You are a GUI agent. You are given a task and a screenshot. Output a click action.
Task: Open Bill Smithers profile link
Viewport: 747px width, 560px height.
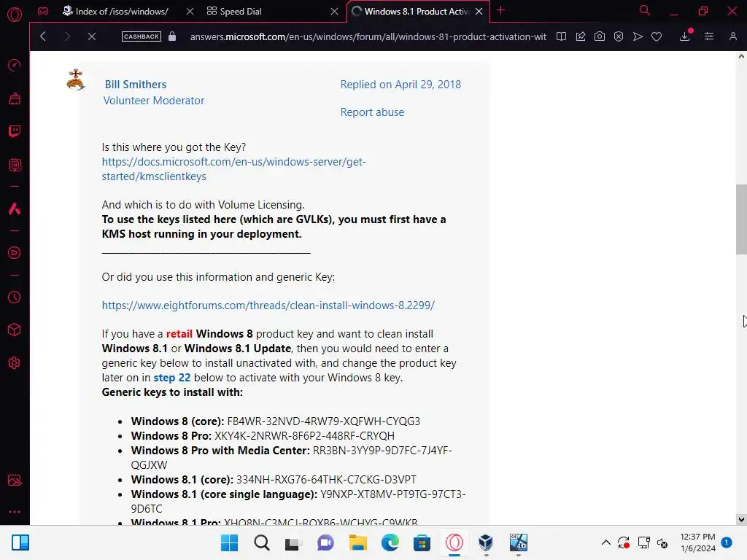pos(136,85)
